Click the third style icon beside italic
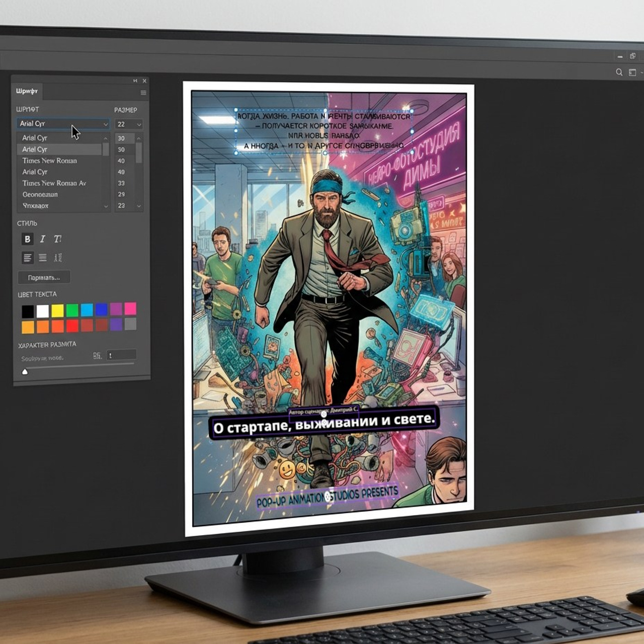The height and width of the screenshot is (644, 644). coord(58,239)
